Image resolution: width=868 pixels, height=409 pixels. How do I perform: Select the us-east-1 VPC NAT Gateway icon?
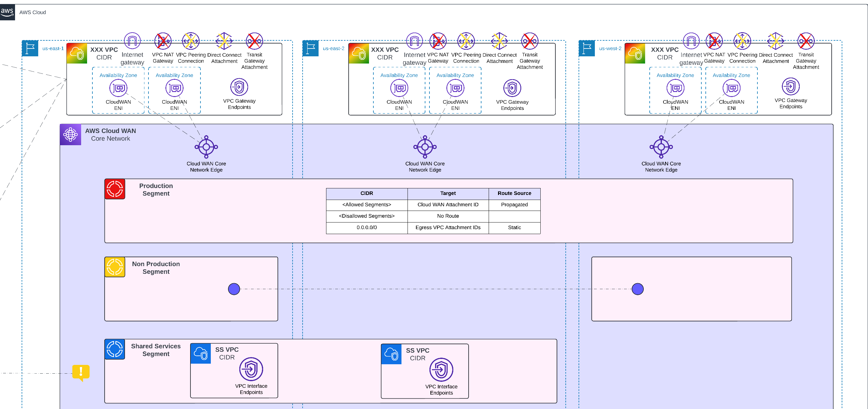click(163, 41)
